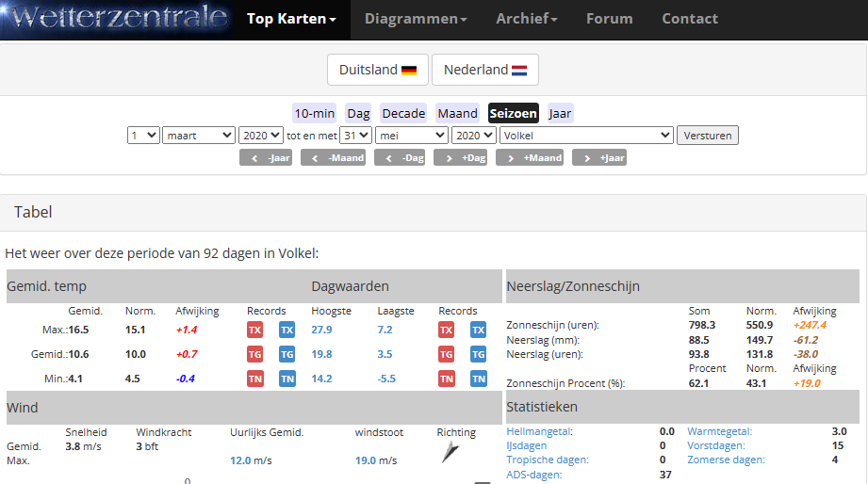Screen dimensions: 868x484
Task: Open the start month dropdown showing maart
Action: point(198,136)
